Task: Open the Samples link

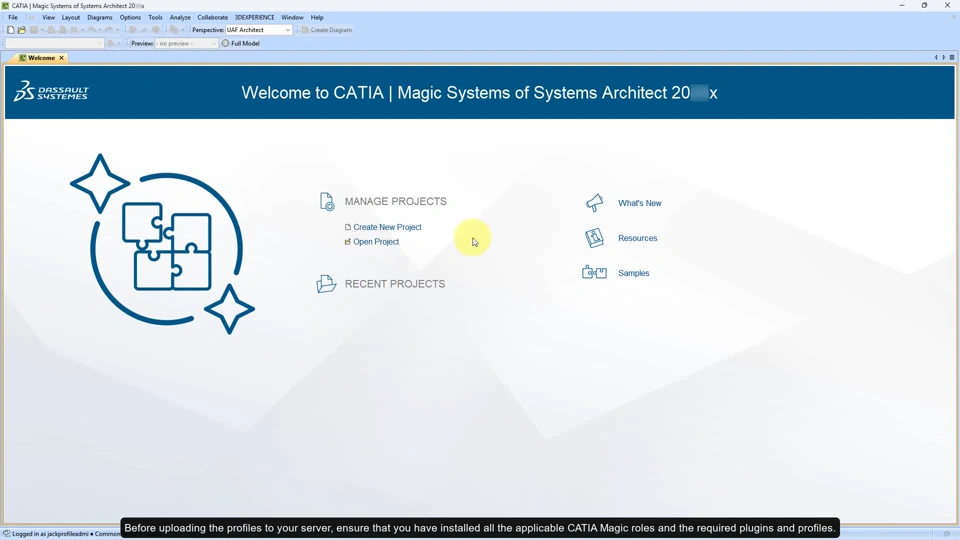Action: 633,273
